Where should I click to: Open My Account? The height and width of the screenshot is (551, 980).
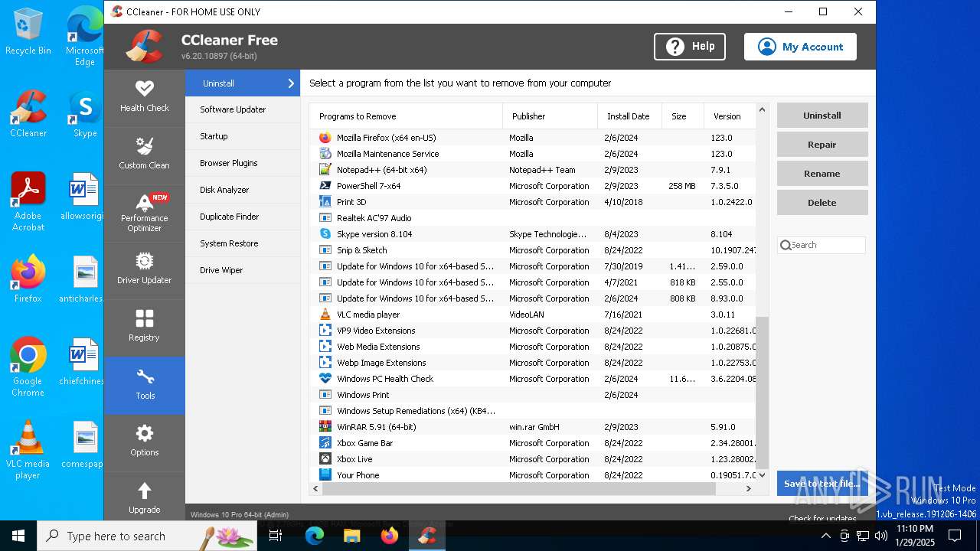click(x=800, y=47)
